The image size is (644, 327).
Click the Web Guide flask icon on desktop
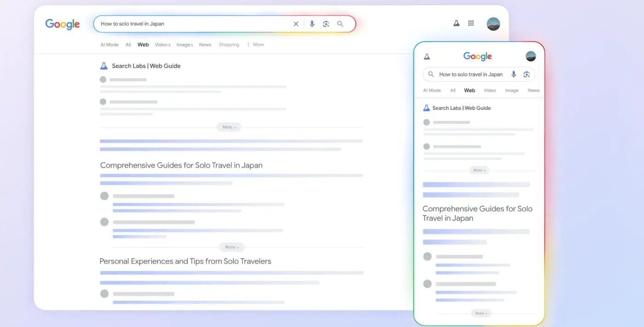104,66
